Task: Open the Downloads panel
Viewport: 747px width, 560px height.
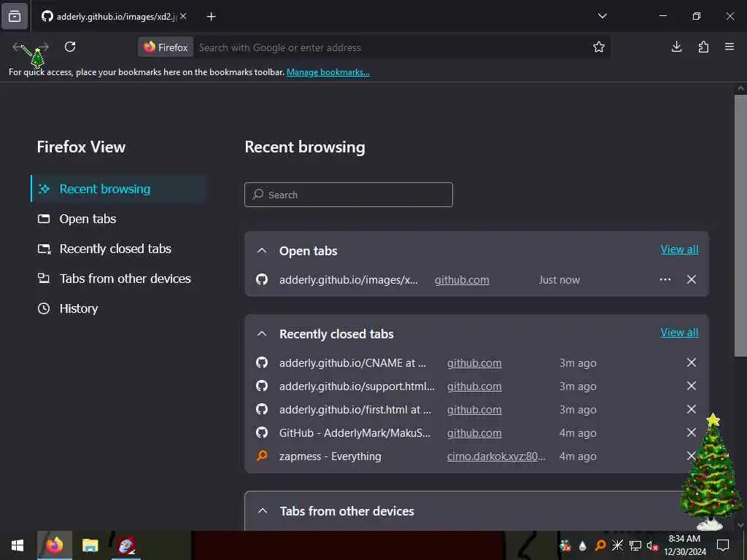Action: point(676,47)
